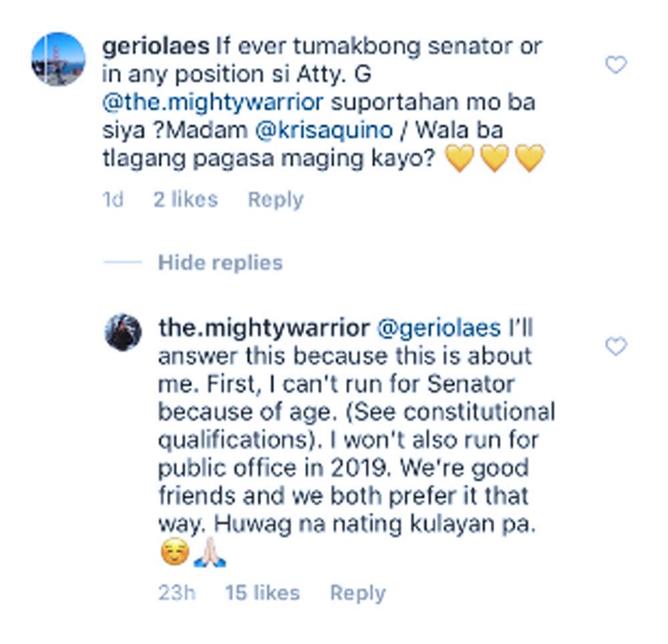This screenshot has height=644, width=668.
Task: Click the 1d timestamp
Action: click(113, 199)
